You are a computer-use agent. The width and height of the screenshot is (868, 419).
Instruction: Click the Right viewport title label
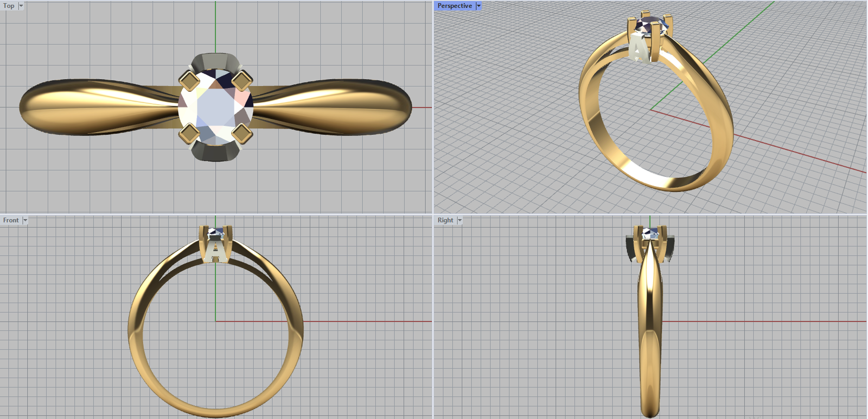coord(445,220)
